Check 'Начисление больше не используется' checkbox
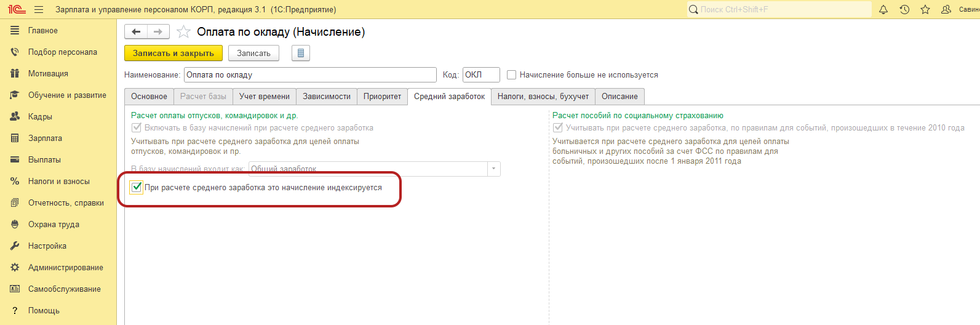Viewport: 980px width, 325px height. pyautogui.click(x=511, y=75)
